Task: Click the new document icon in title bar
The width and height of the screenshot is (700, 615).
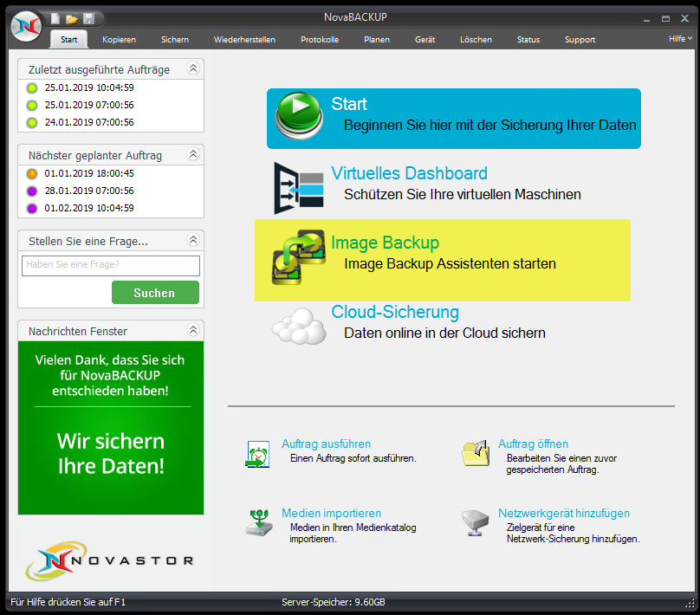Action: [x=55, y=18]
